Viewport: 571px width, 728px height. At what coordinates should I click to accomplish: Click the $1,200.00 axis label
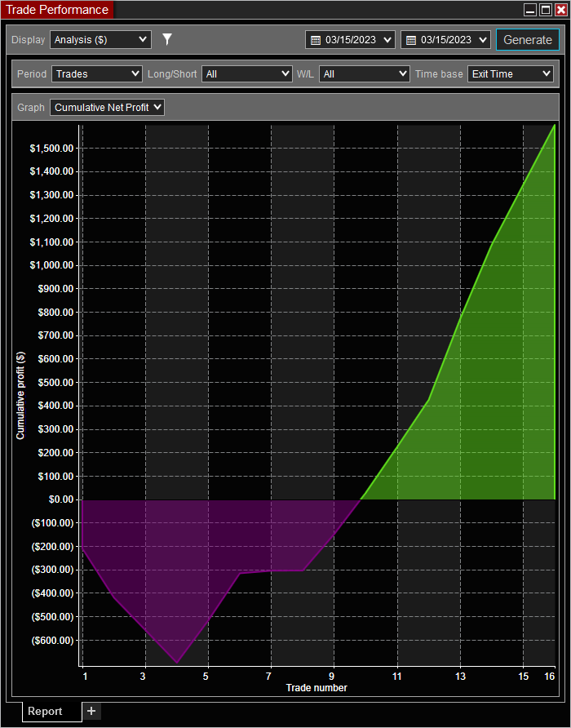coord(51,218)
